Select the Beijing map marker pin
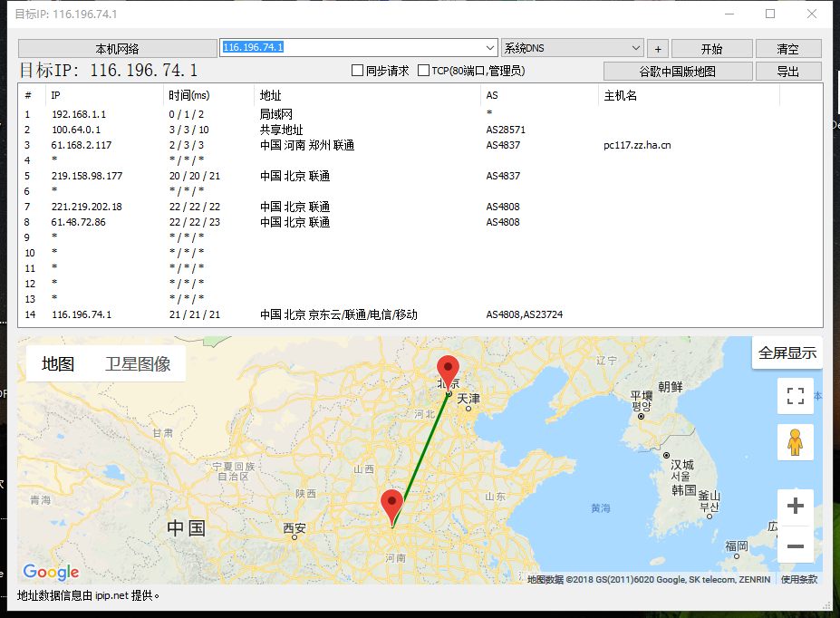 click(x=448, y=373)
